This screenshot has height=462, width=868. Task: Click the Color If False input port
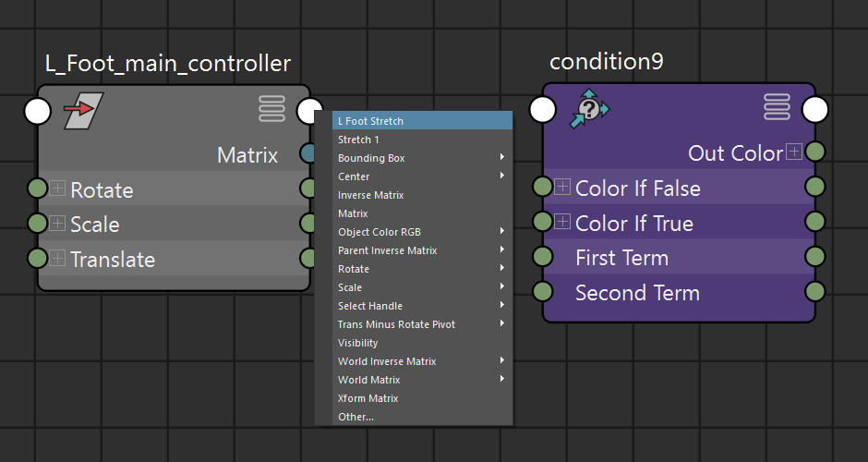point(543,187)
